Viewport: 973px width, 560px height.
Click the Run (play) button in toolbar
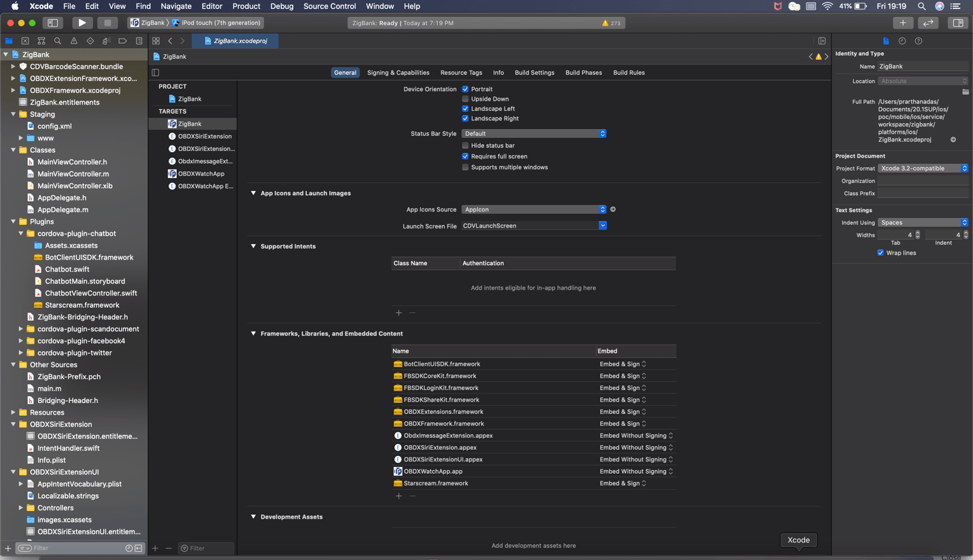pyautogui.click(x=82, y=22)
